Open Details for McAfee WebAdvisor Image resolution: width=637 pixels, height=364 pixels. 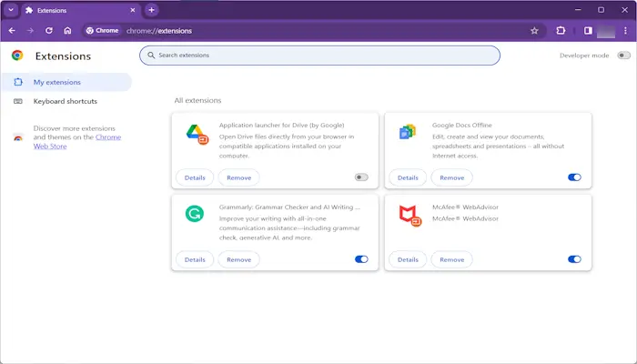[408, 259]
